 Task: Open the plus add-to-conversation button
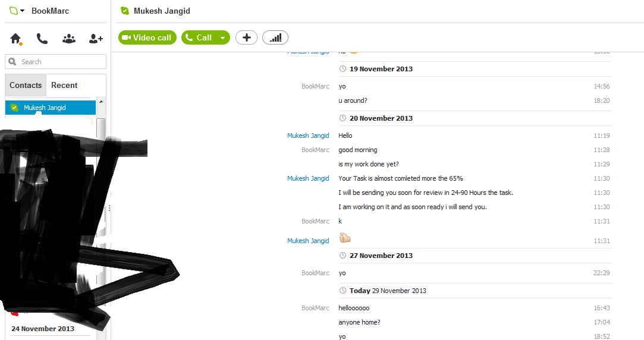(246, 37)
